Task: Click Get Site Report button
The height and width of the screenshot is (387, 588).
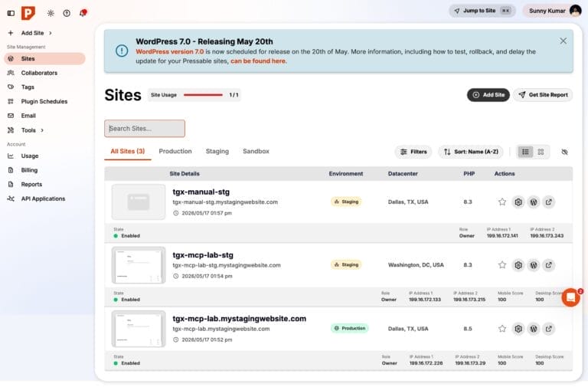Action: [543, 95]
